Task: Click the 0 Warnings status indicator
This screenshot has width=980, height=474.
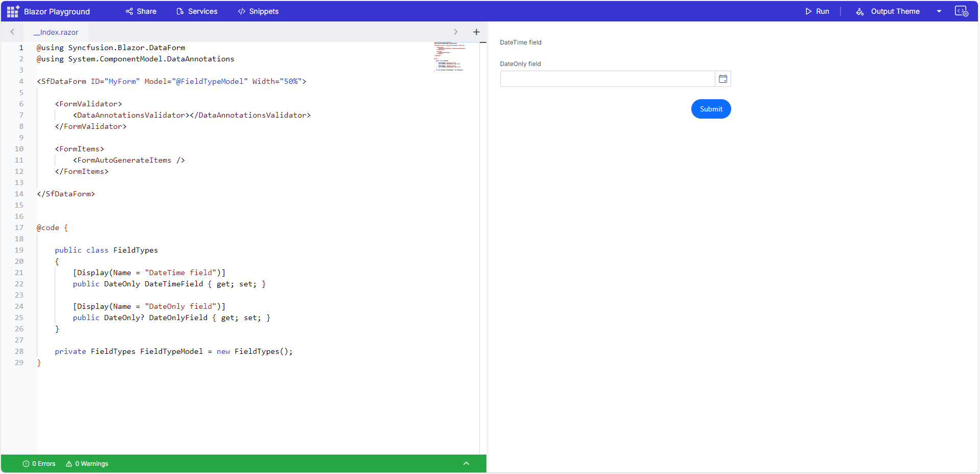Action: [x=87, y=464]
